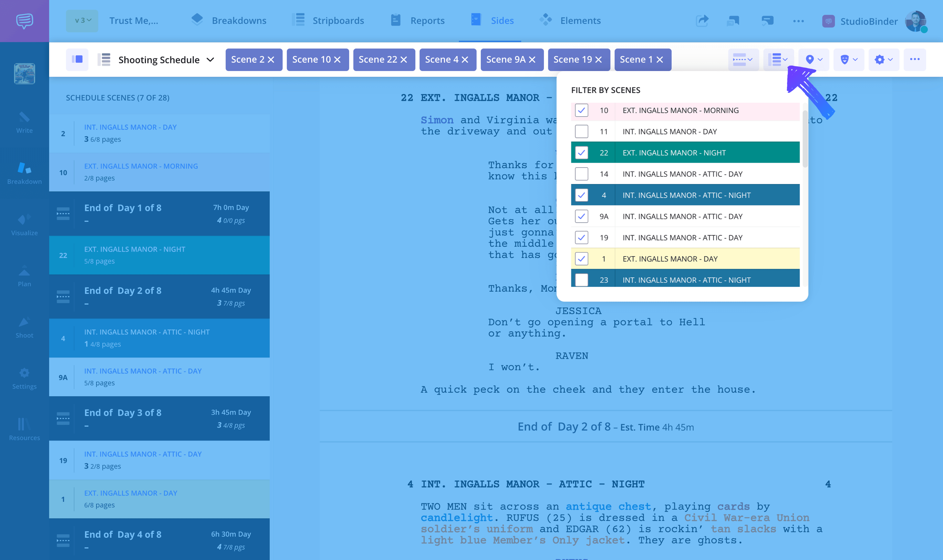
Task: Click the project poster thumbnail
Action: (25, 74)
